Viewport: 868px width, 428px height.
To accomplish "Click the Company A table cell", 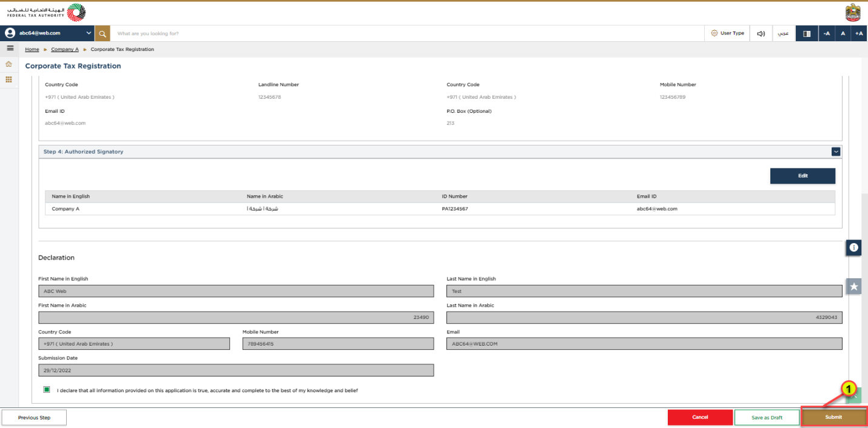I will point(66,209).
